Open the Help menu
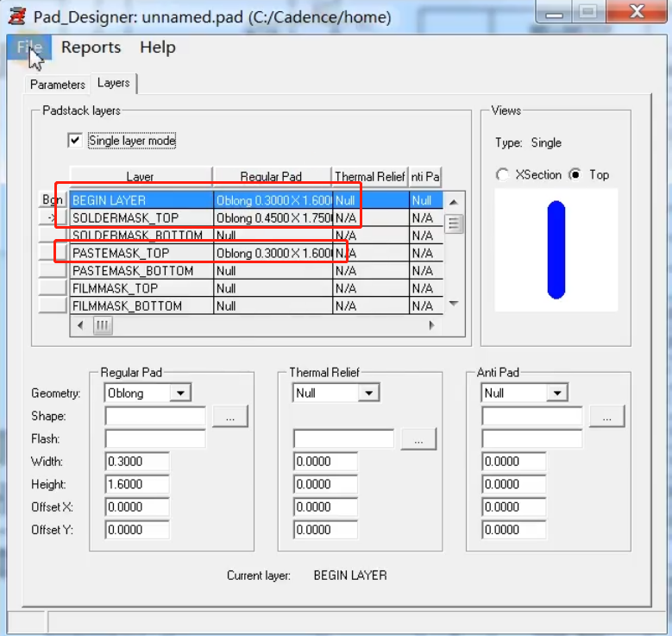Screen dimensions: 672x636 pyautogui.click(x=157, y=47)
